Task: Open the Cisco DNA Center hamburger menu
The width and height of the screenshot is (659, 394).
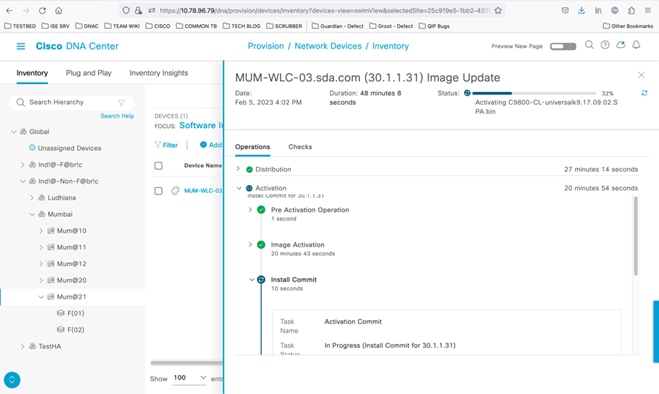Action: [x=21, y=46]
